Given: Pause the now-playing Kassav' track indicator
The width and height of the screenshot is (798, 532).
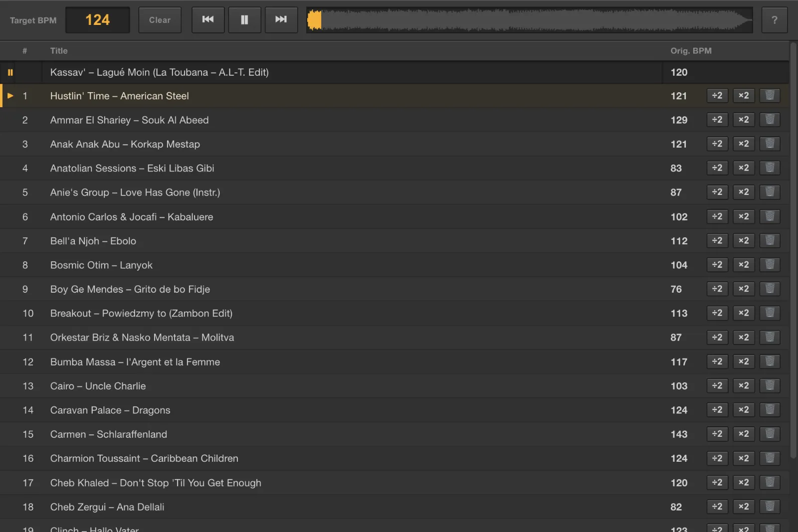Looking at the screenshot, I should (x=10, y=72).
